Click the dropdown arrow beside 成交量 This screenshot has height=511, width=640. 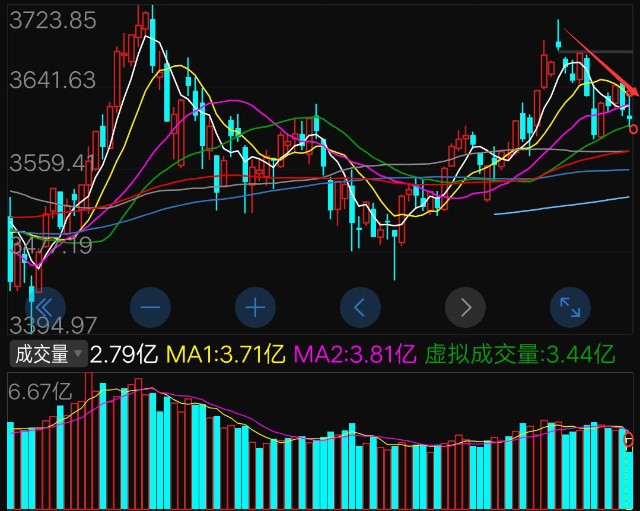(x=78, y=353)
